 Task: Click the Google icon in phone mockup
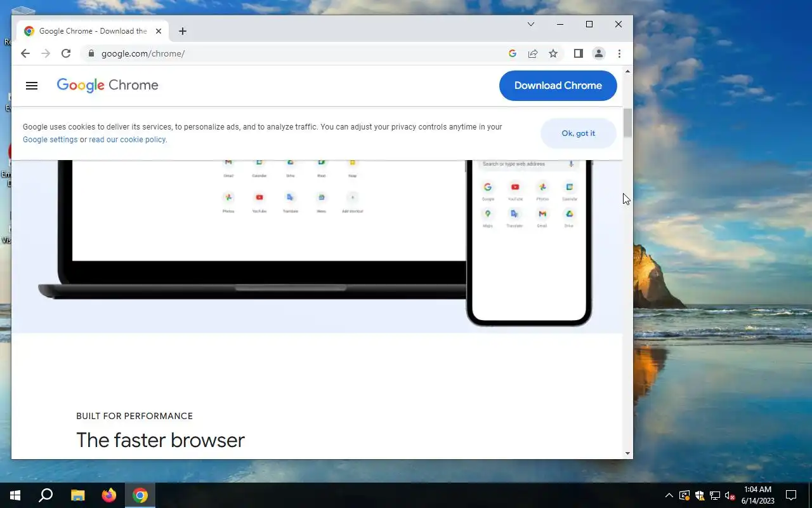(488, 187)
